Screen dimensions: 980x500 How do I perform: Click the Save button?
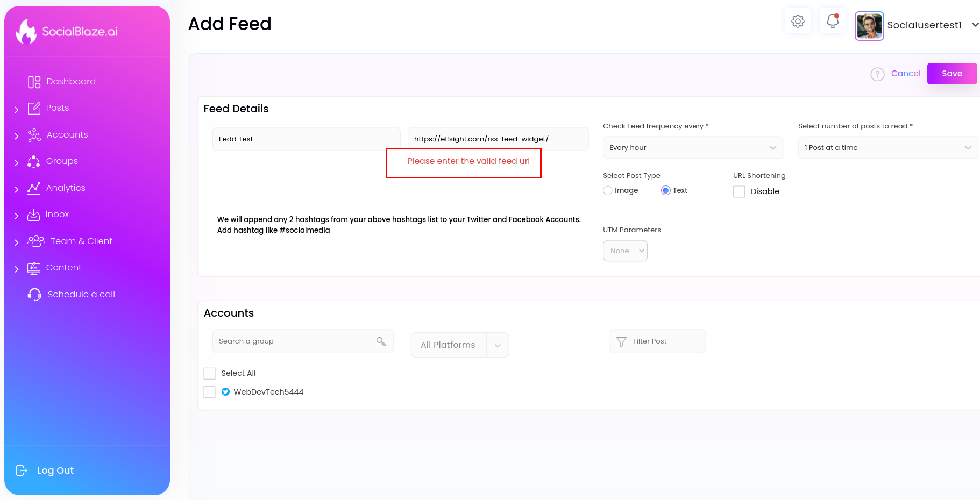click(952, 74)
